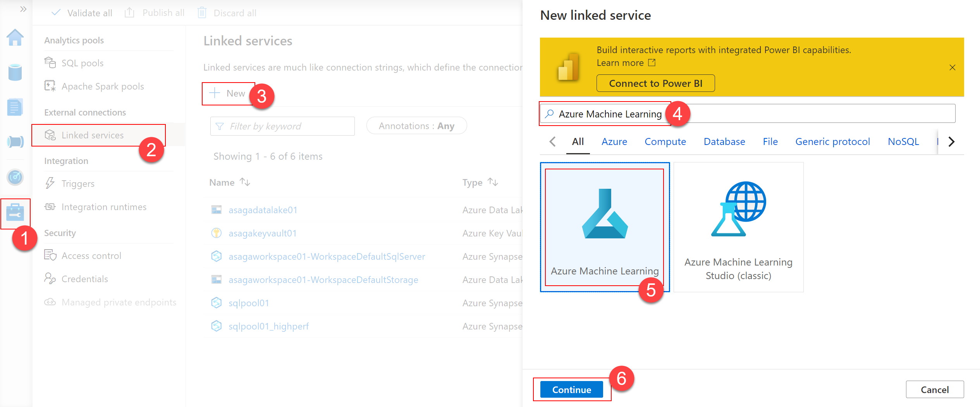Switch to the Compute tab
This screenshot has height=407, width=980.
[665, 141]
